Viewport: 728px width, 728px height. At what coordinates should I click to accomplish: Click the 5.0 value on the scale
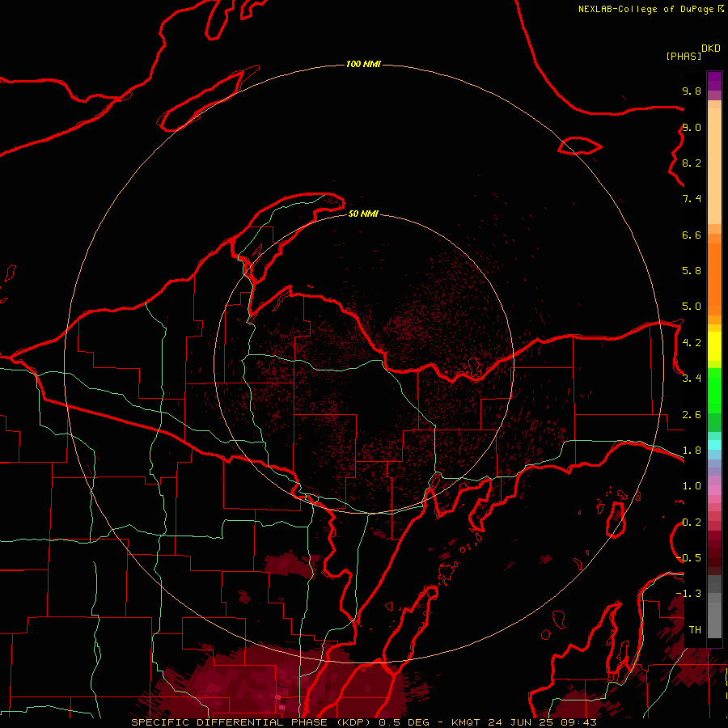[x=692, y=307]
